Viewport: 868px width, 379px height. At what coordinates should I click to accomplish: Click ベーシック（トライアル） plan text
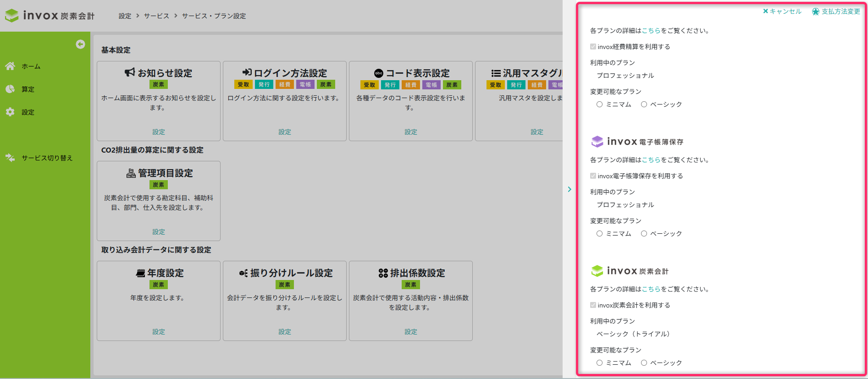click(635, 334)
